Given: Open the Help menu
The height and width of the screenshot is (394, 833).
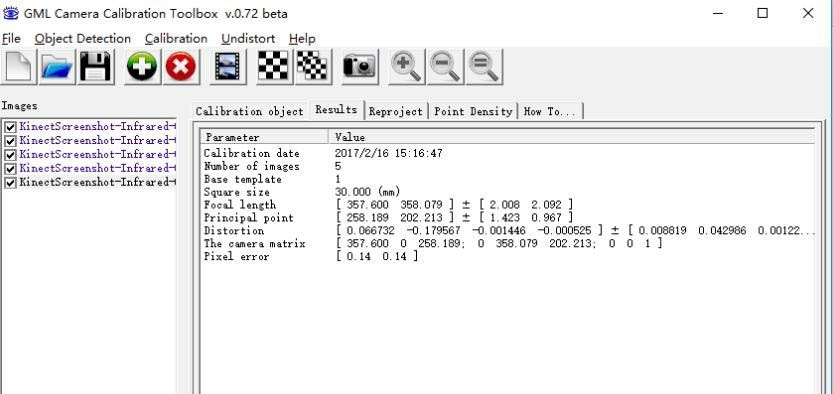Looking at the screenshot, I should tap(302, 39).
